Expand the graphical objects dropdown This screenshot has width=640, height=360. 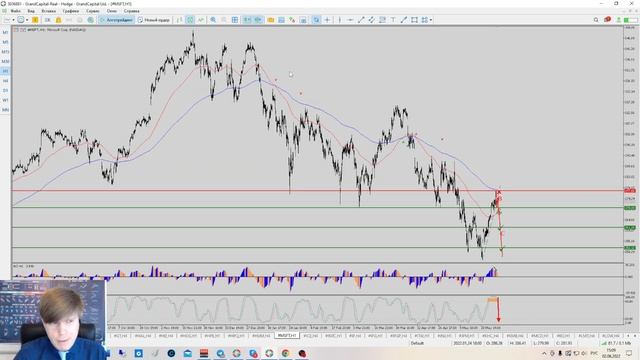(x=431, y=20)
